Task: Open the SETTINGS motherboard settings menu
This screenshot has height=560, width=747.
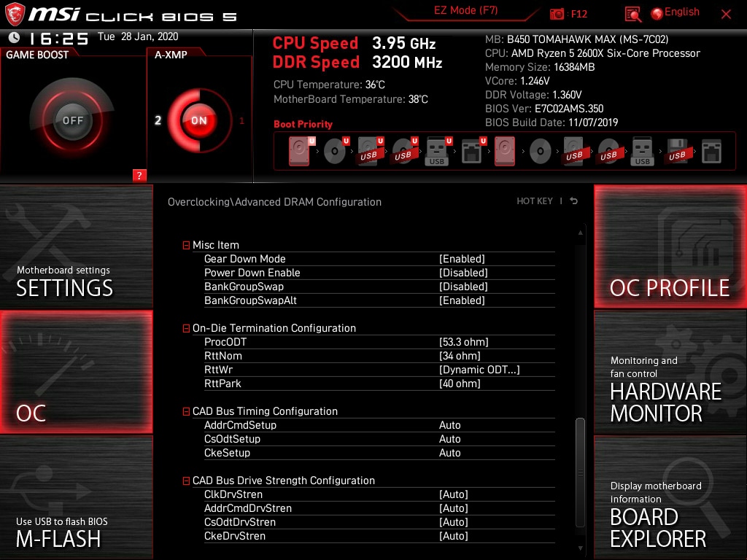Action: coord(76,246)
